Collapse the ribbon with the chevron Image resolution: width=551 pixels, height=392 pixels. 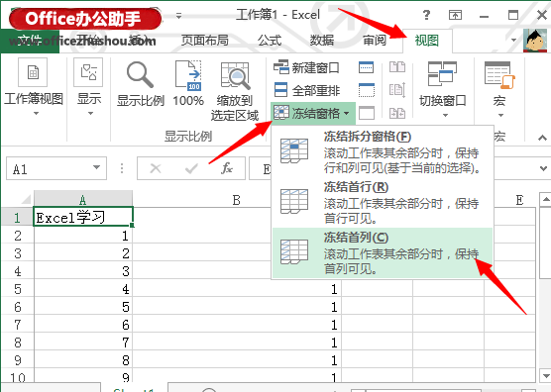click(x=542, y=138)
